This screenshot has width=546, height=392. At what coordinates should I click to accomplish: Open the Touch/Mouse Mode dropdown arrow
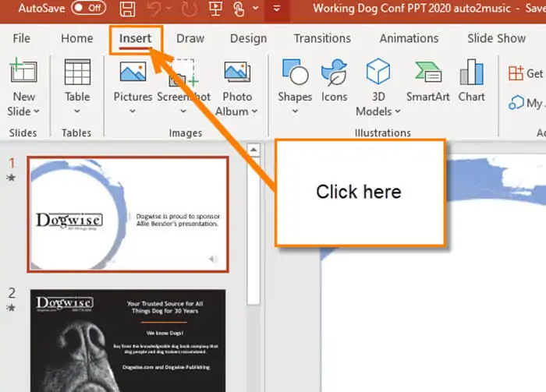[256, 8]
